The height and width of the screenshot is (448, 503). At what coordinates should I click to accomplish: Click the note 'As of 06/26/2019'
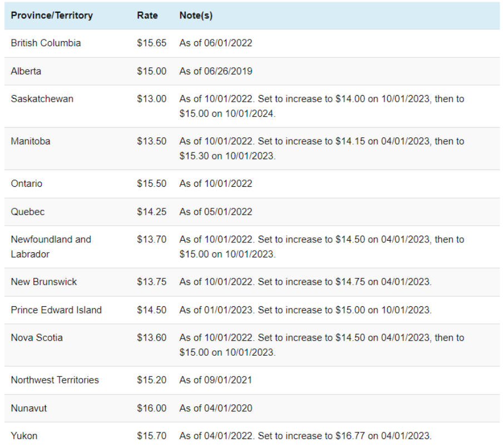click(216, 71)
